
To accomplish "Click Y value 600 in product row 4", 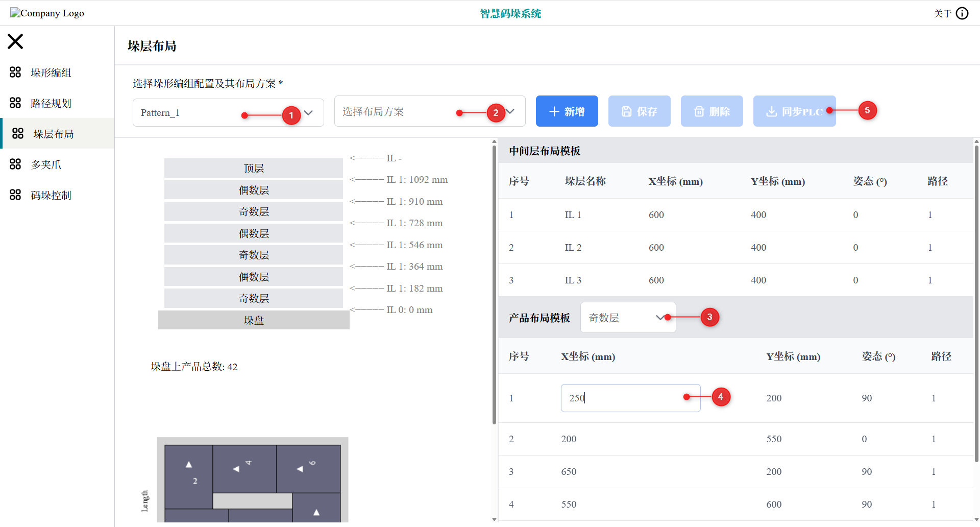I will pos(774,505).
